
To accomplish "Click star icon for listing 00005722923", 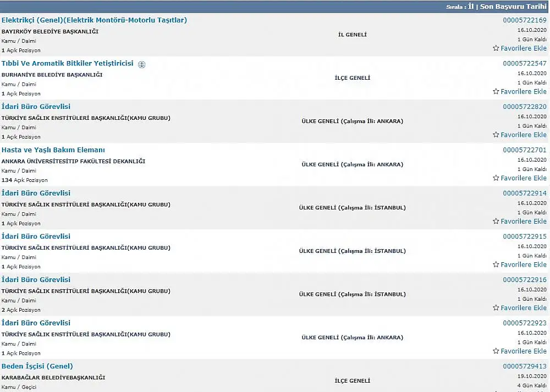I will point(496,351).
